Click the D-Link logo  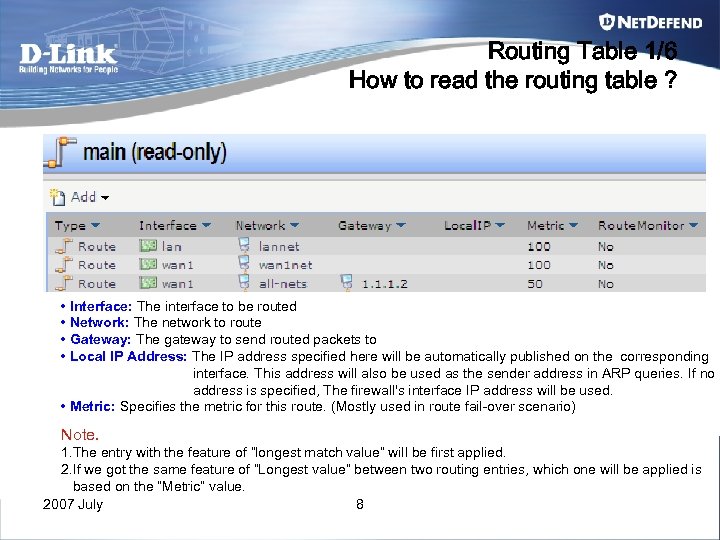point(68,58)
